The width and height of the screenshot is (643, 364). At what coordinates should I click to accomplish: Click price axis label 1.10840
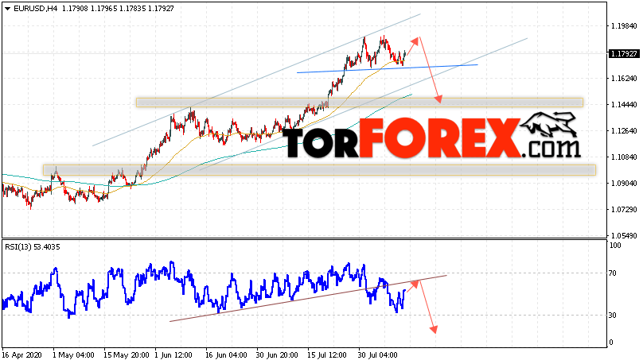(x=624, y=157)
